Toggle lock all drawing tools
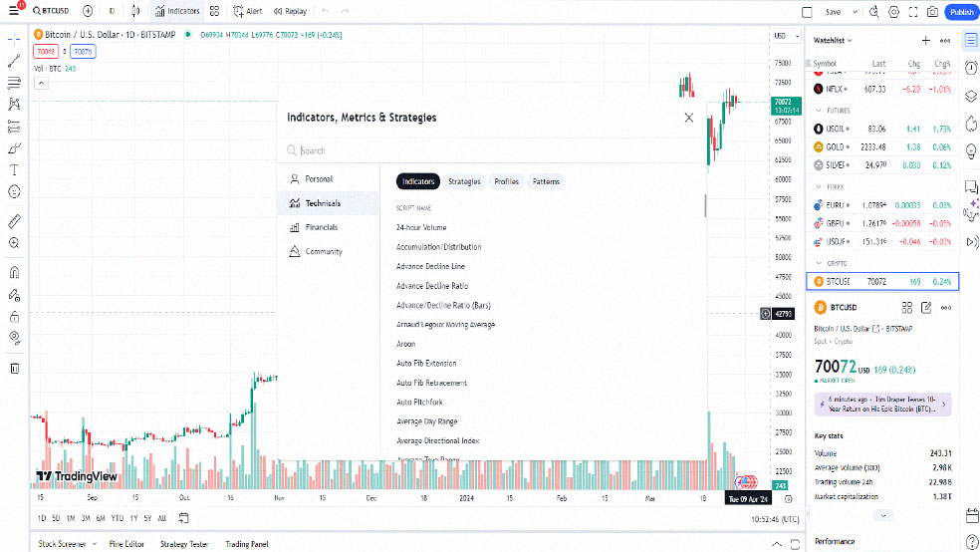This screenshot has width=980, height=552. (14, 317)
